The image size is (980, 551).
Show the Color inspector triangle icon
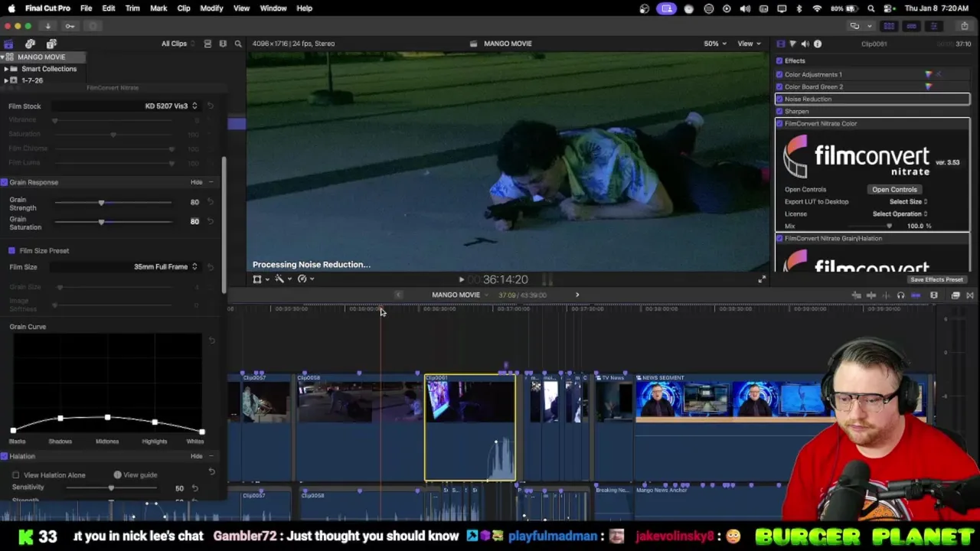(792, 44)
